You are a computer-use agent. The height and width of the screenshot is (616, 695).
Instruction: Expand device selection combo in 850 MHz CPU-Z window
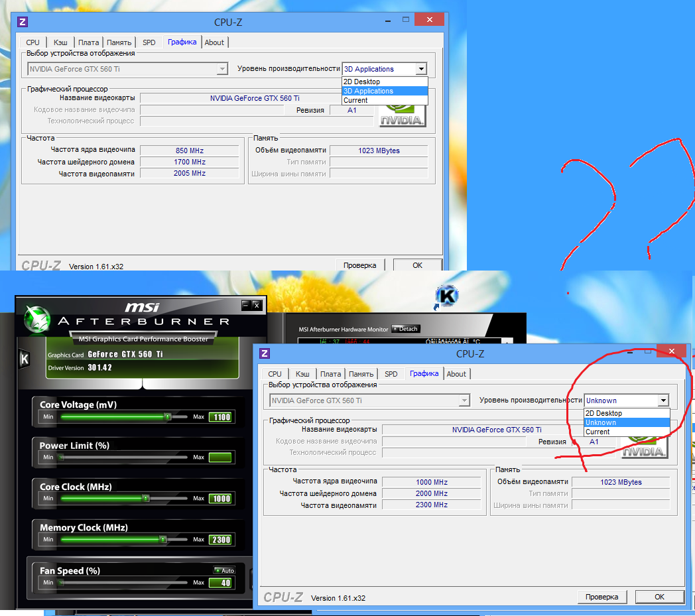coord(222,69)
